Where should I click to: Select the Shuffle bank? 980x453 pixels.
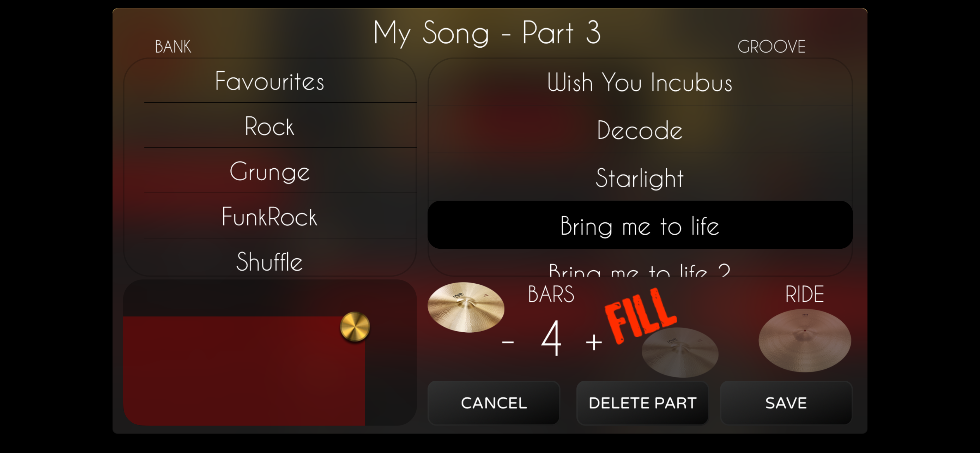(270, 261)
